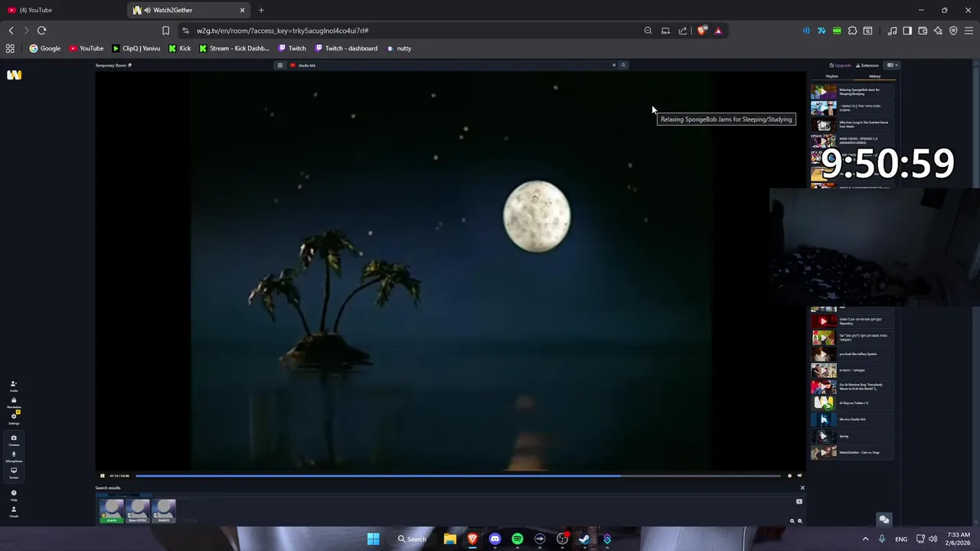Play 'Watch2Gether - Cats vs. Dogs' item
Image resolution: width=980 pixels, height=551 pixels.
click(x=851, y=452)
